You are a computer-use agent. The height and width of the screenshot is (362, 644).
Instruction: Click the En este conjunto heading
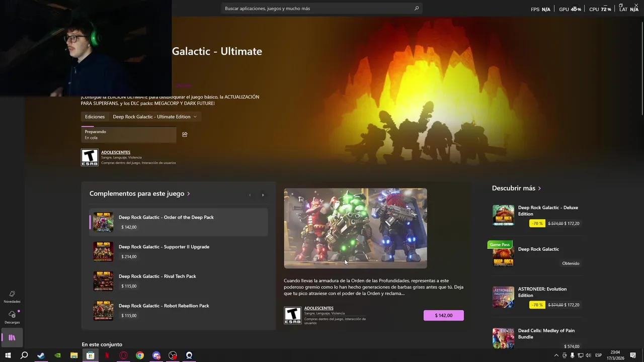click(x=102, y=344)
